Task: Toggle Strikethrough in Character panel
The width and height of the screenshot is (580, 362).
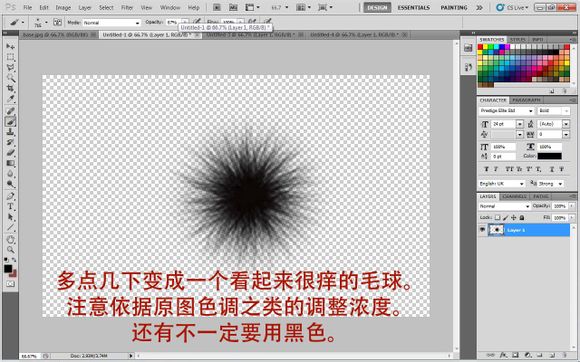Action: (562, 169)
